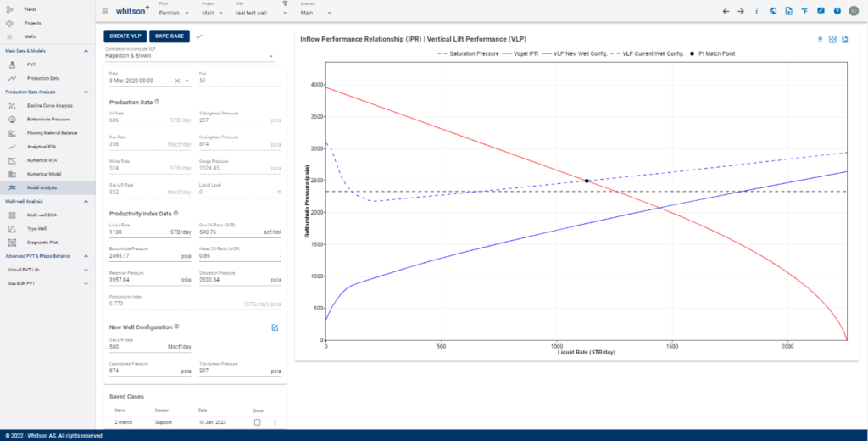Click the CREATE VLP button
This screenshot has height=441, width=868.
(x=125, y=36)
